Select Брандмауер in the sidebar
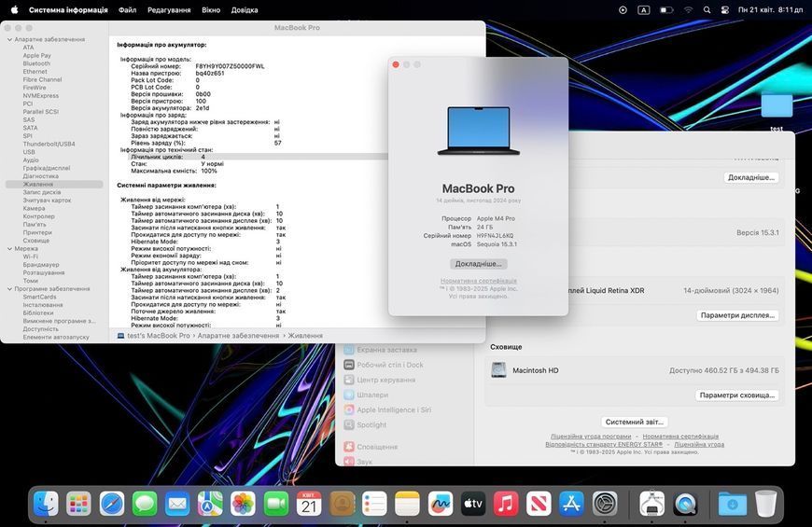Screen dimensions: 812x527 [x=41, y=265]
